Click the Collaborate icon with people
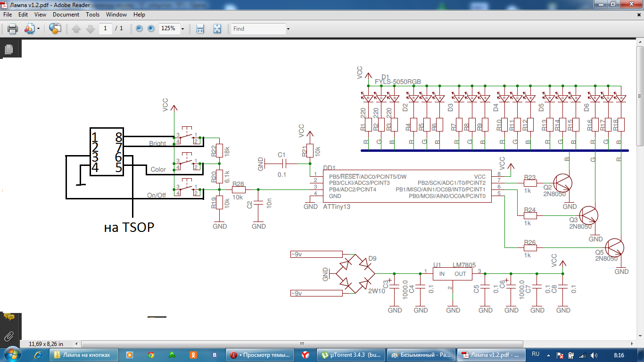The image size is (644, 362). coord(29,29)
